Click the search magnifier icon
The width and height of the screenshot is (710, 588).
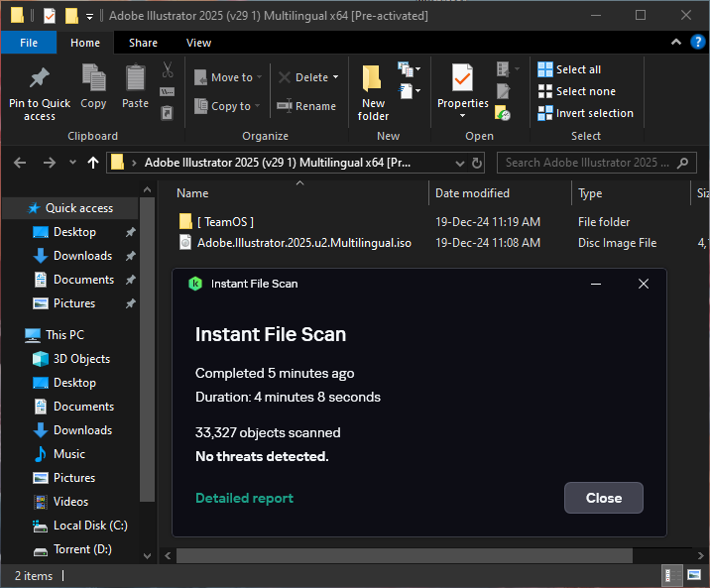click(682, 163)
